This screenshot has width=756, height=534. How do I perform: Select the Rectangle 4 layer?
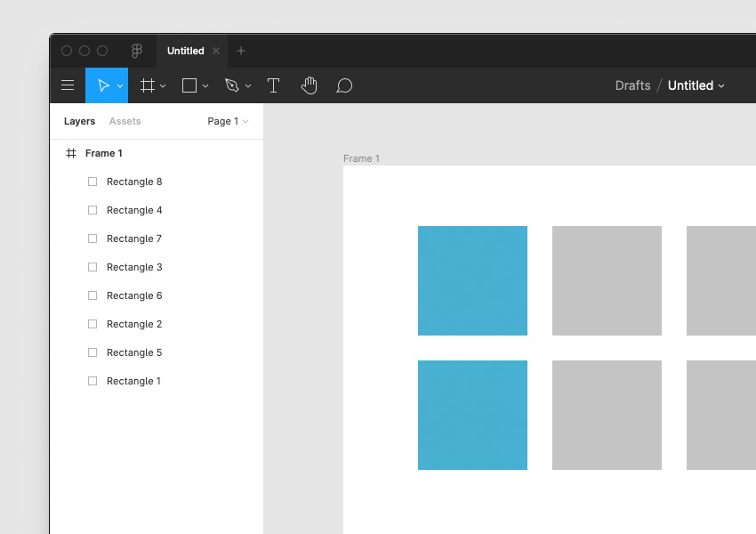134,210
